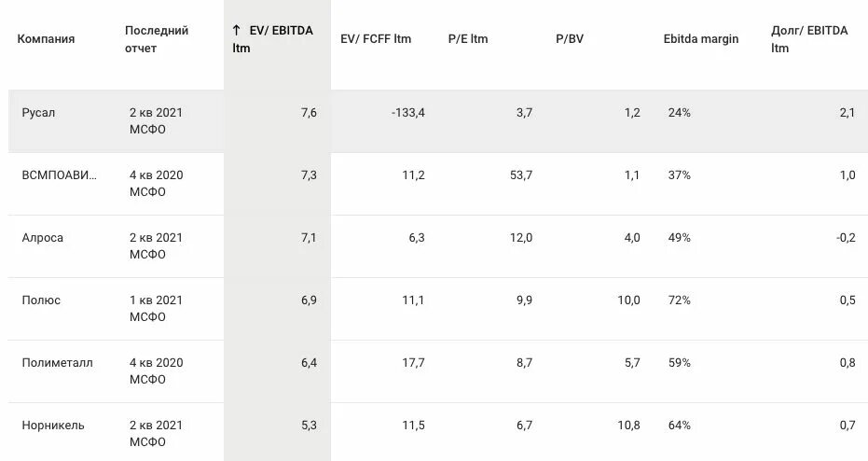Viewport: 868px width, 461px height.
Task: Click Норникель's 10,8 P/BV cell
Action: coord(627,426)
